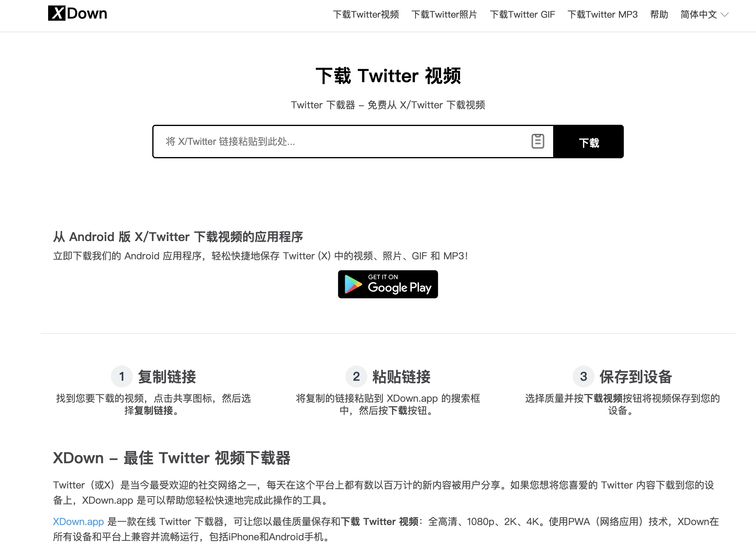Click the black 下载 button
The image size is (756, 546).
coord(588,142)
